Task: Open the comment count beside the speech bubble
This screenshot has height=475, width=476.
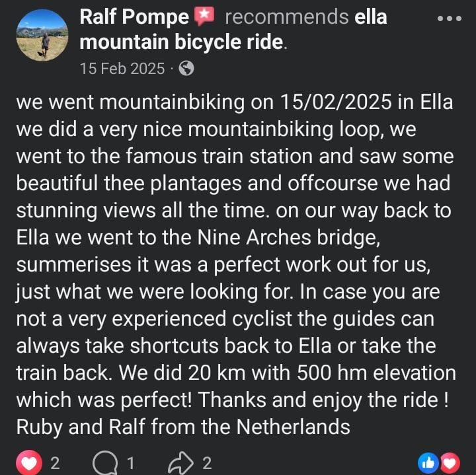Action: 130,462
